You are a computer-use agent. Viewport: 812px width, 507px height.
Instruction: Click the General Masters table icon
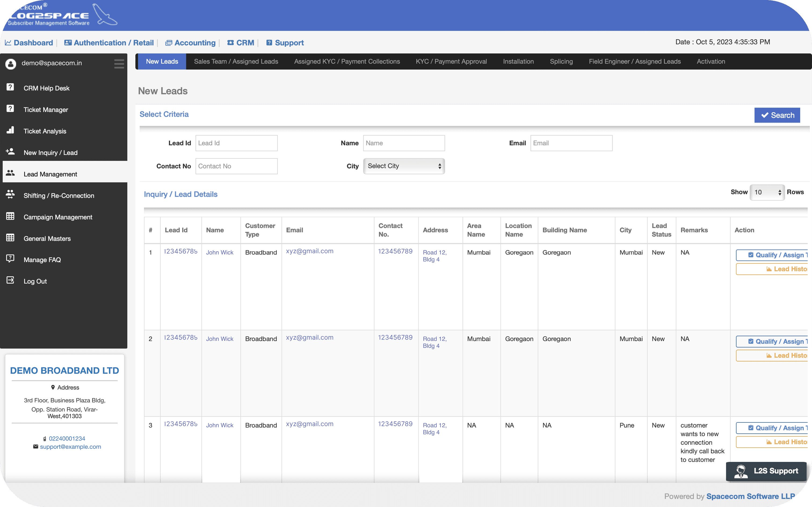coord(10,238)
